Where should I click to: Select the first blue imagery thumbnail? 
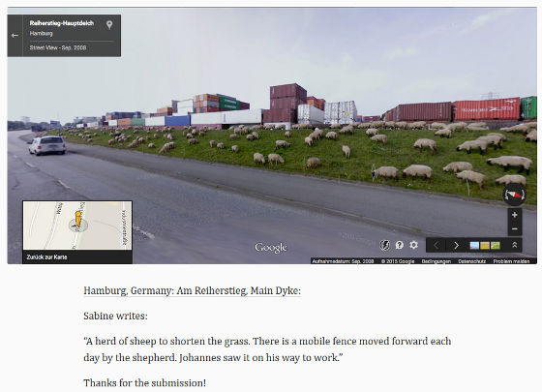pos(474,246)
